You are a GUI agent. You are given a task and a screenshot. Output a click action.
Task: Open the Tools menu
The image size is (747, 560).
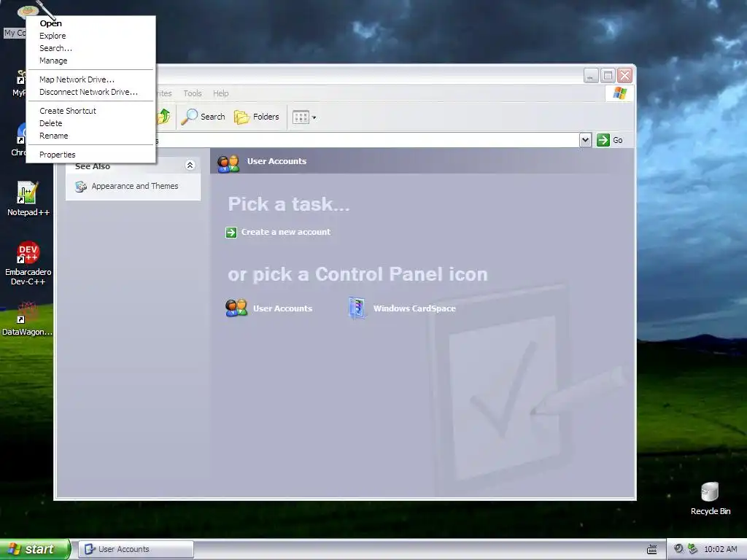(x=193, y=93)
